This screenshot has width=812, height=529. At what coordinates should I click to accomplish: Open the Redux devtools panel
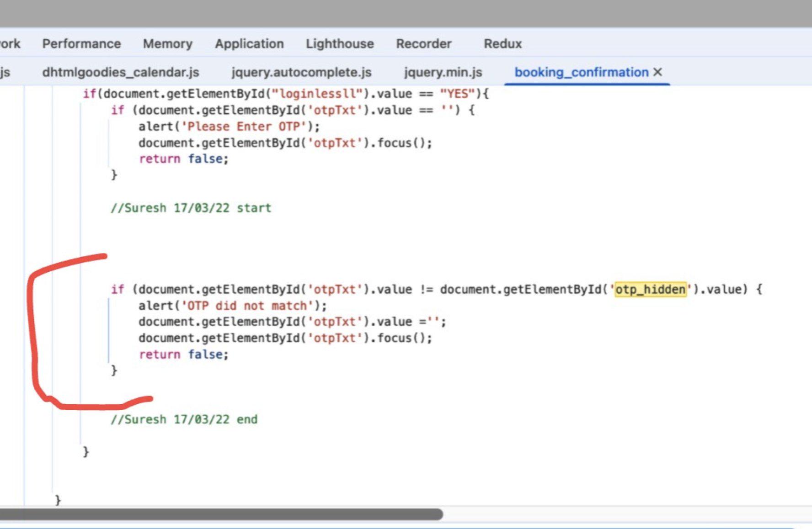pos(503,43)
